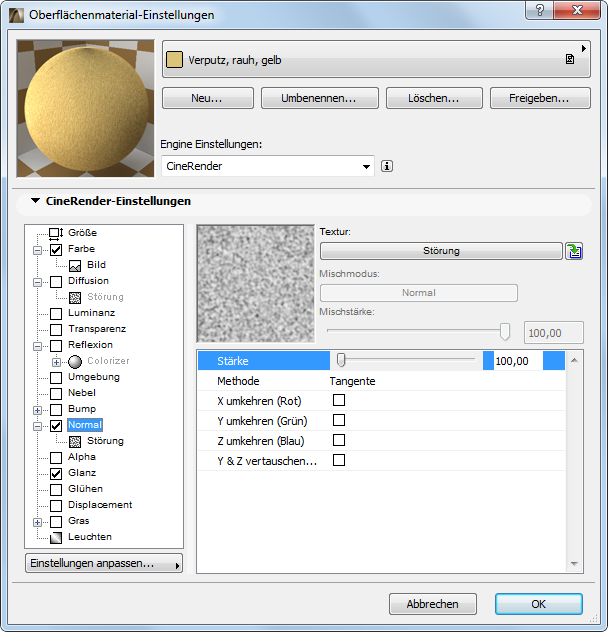
Task: Click the Störung texture button
Action: pos(441,251)
